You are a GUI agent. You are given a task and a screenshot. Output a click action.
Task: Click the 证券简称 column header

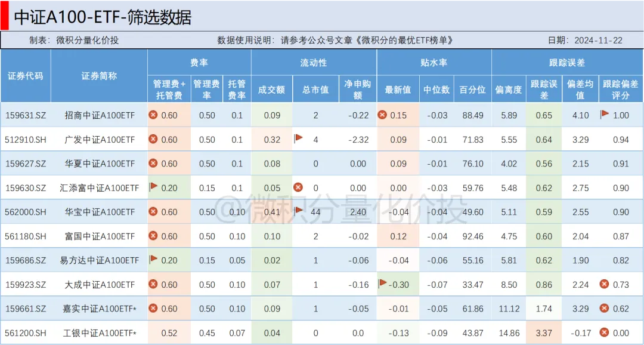click(x=99, y=76)
